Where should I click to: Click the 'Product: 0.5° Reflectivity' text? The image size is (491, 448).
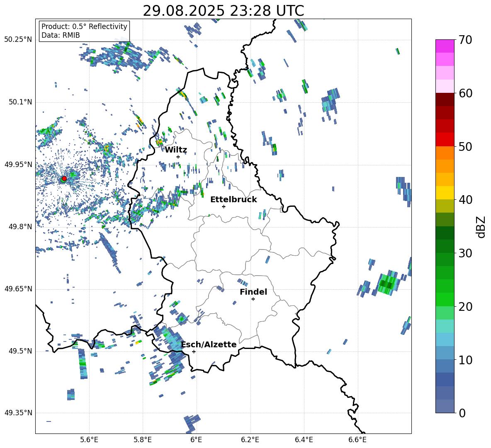(84, 26)
